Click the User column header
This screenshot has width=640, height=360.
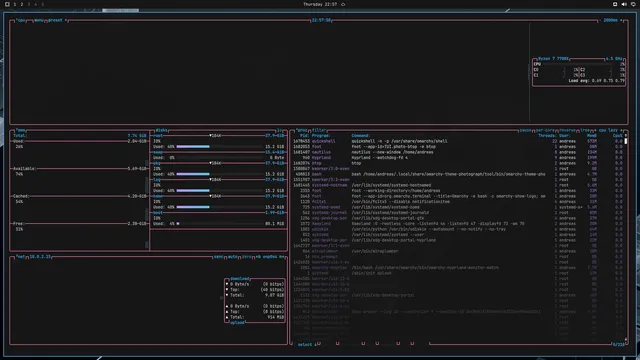[565, 136]
